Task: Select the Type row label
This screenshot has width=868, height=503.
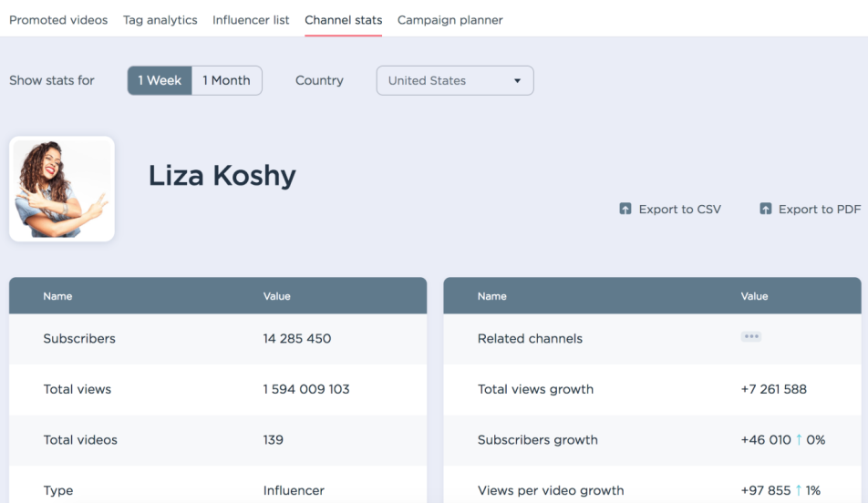Action: (58, 491)
